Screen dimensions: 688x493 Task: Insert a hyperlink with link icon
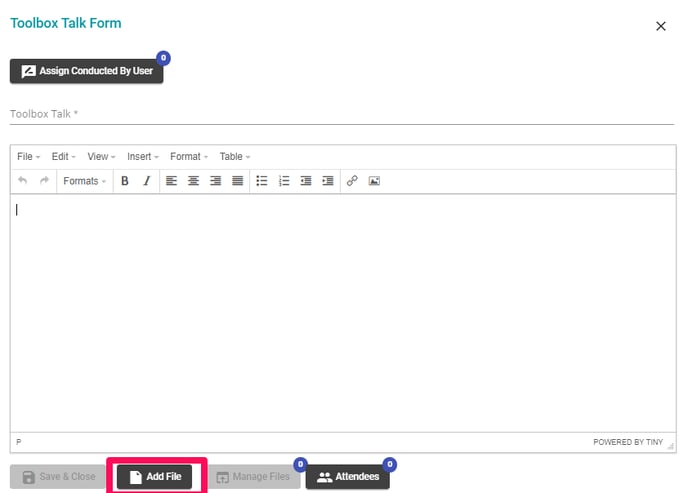(352, 181)
